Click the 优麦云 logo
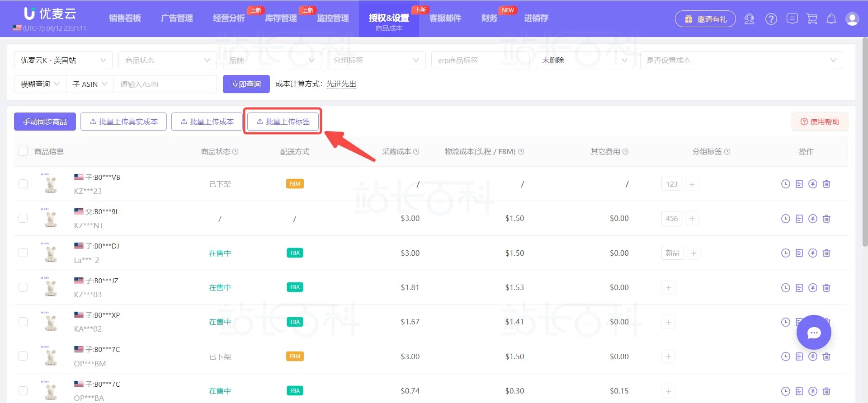This screenshot has width=868, height=403. coord(50,14)
